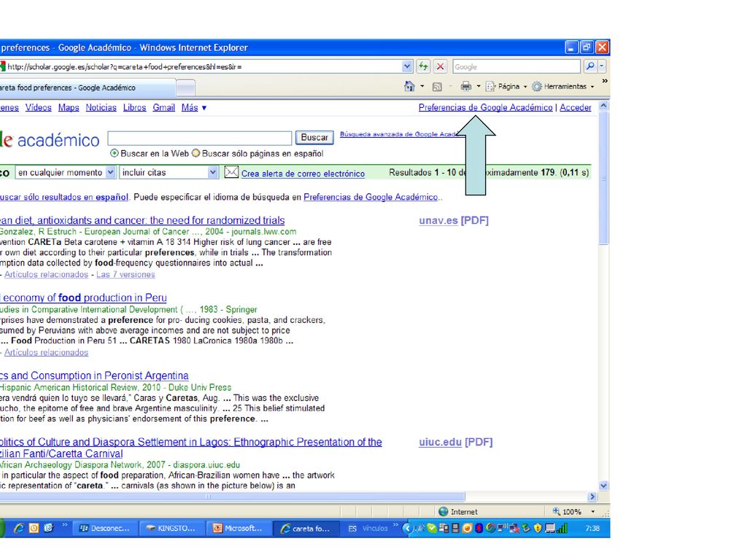Click the Acceder sign-in link

(575, 108)
